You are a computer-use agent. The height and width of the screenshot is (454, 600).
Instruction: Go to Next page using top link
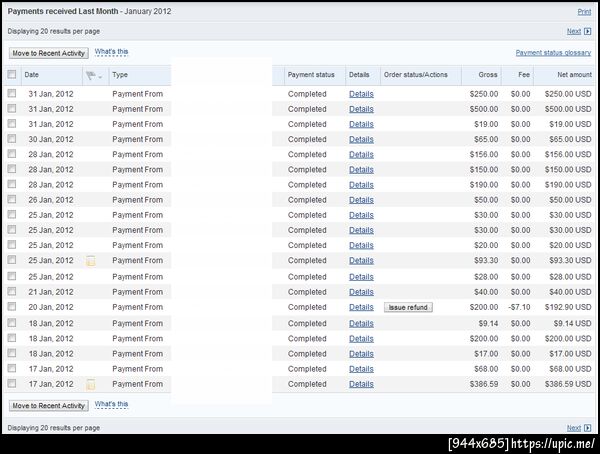point(574,31)
